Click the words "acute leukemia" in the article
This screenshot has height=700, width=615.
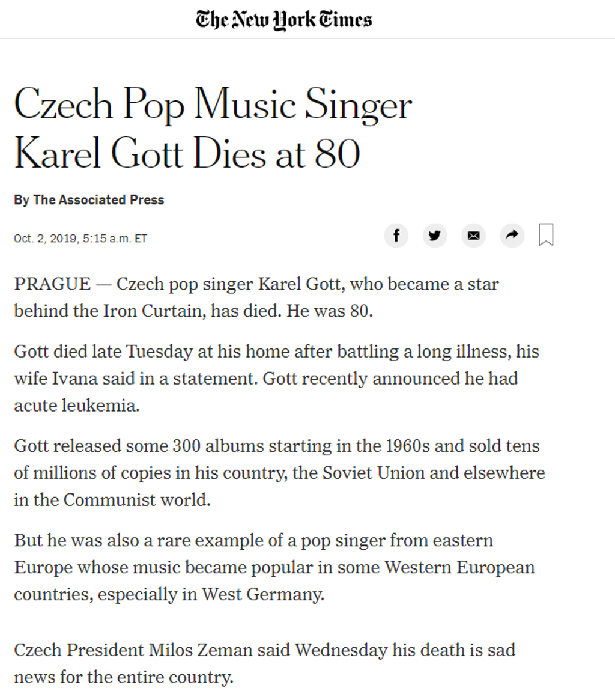pyautogui.click(x=76, y=406)
